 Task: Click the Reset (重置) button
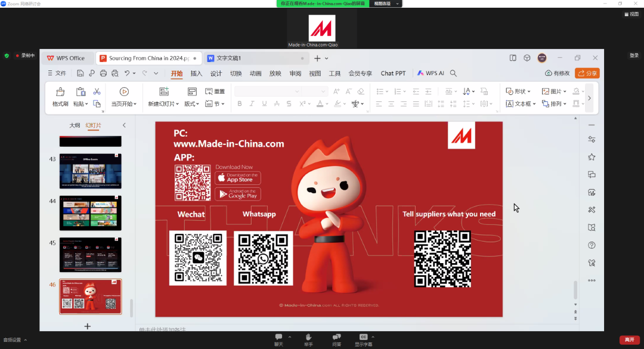(x=215, y=91)
